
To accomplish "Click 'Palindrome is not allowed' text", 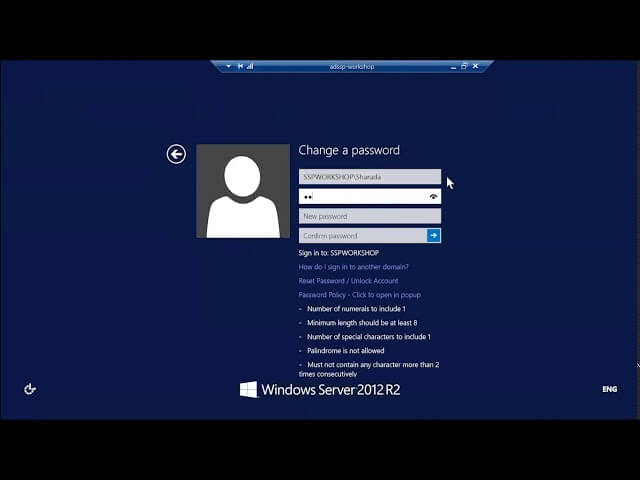I will point(346,351).
